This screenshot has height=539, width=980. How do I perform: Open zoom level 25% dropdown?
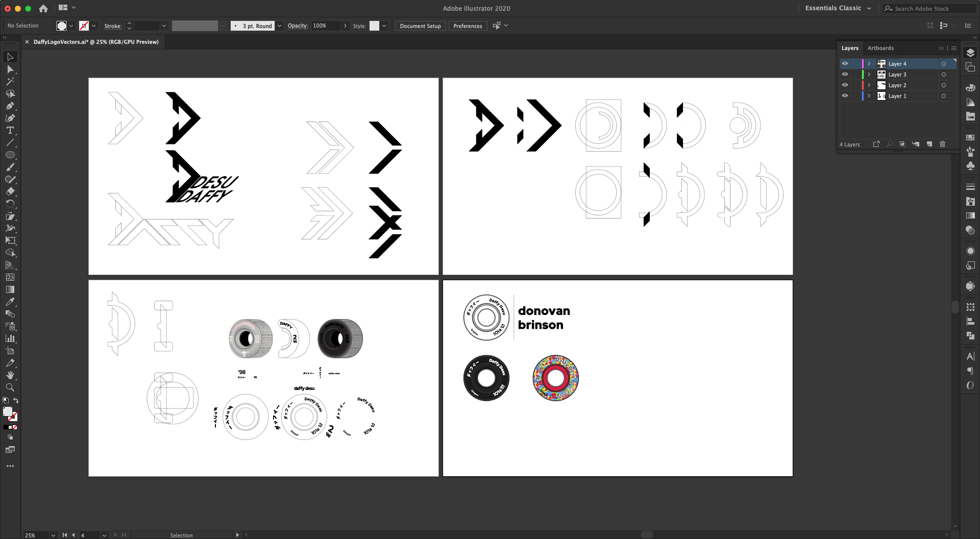(x=53, y=535)
